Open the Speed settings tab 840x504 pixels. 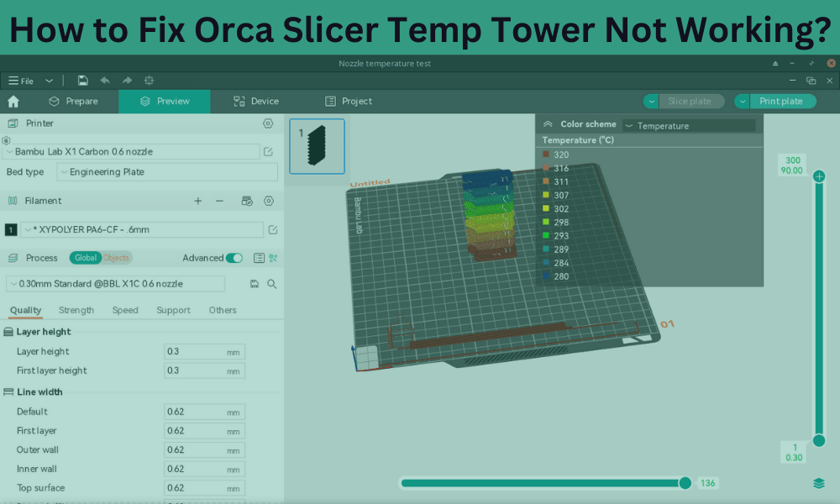[125, 310]
